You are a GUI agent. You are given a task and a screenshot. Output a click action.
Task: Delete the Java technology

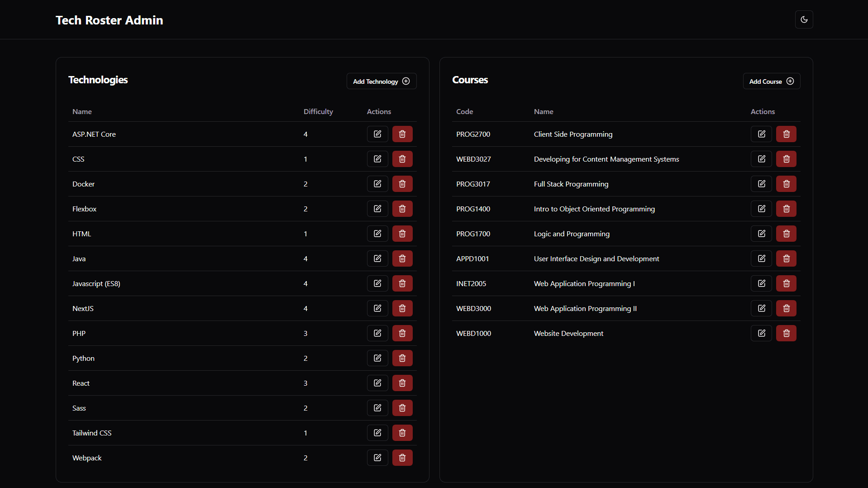tap(402, 258)
